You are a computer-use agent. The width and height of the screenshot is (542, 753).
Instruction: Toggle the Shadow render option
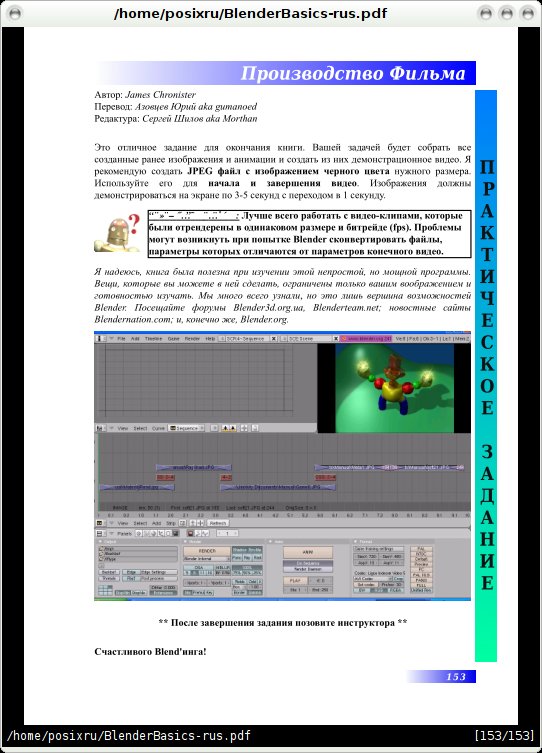click(x=240, y=550)
